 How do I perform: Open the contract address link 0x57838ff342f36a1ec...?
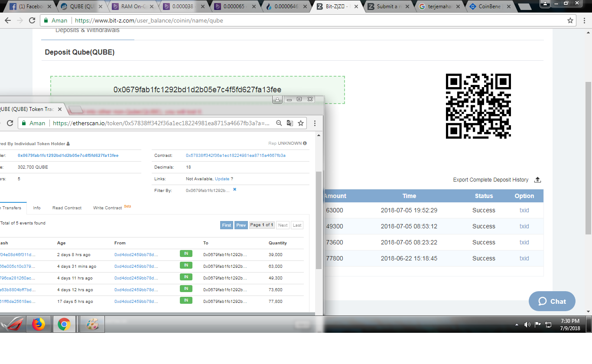coord(235,155)
